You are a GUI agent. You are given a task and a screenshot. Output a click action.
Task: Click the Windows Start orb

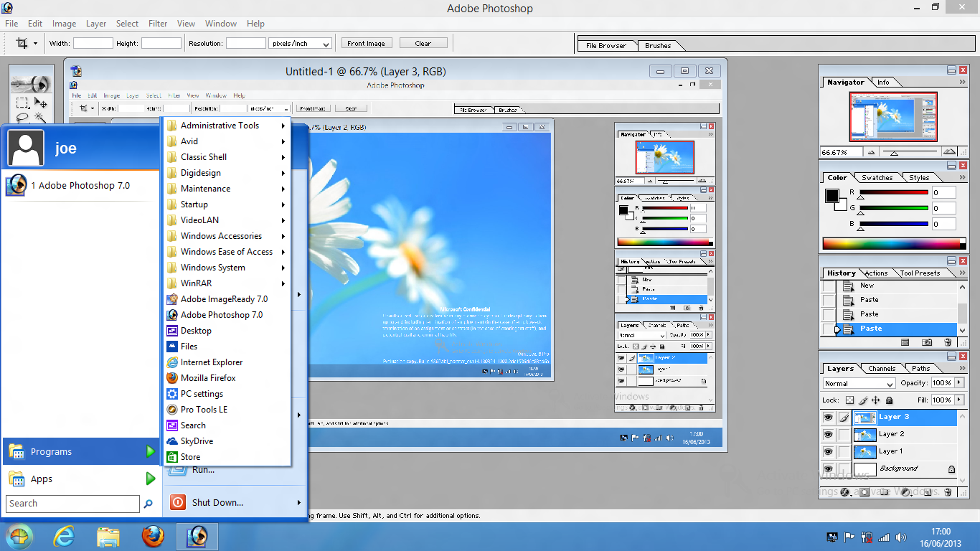(19, 536)
